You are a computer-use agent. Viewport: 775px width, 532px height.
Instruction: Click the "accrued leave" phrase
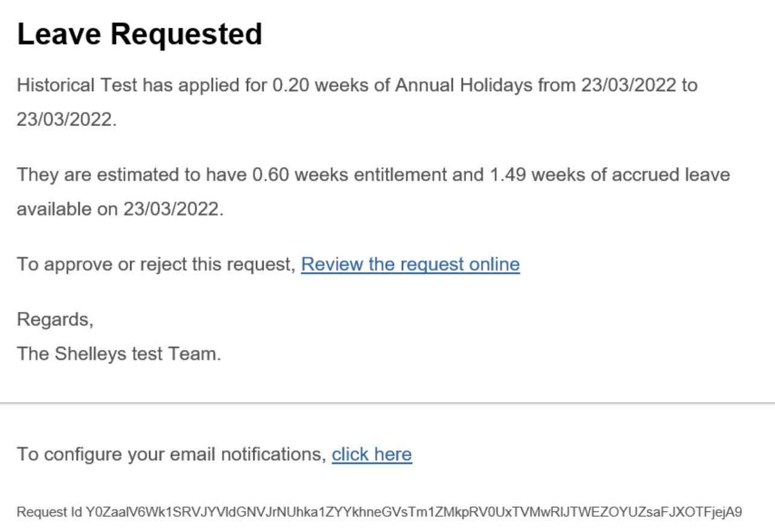pyautogui.click(x=671, y=175)
